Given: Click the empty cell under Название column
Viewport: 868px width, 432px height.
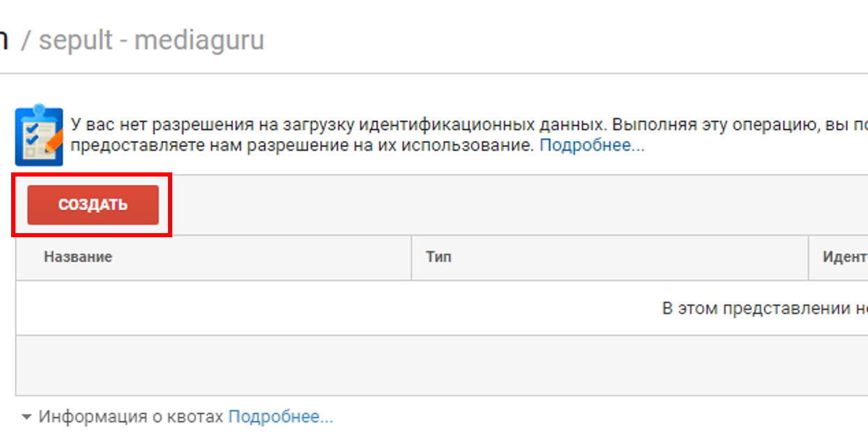Looking at the screenshot, I should pyautogui.click(x=213, y=308).
